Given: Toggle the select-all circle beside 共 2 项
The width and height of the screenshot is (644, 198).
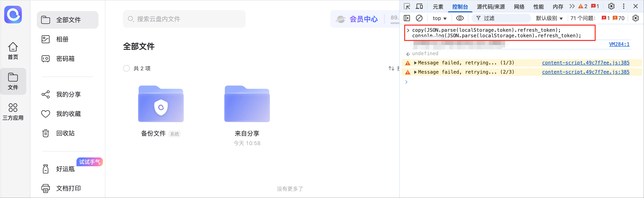Looking at the screenshot, I should tap(127, 68).
